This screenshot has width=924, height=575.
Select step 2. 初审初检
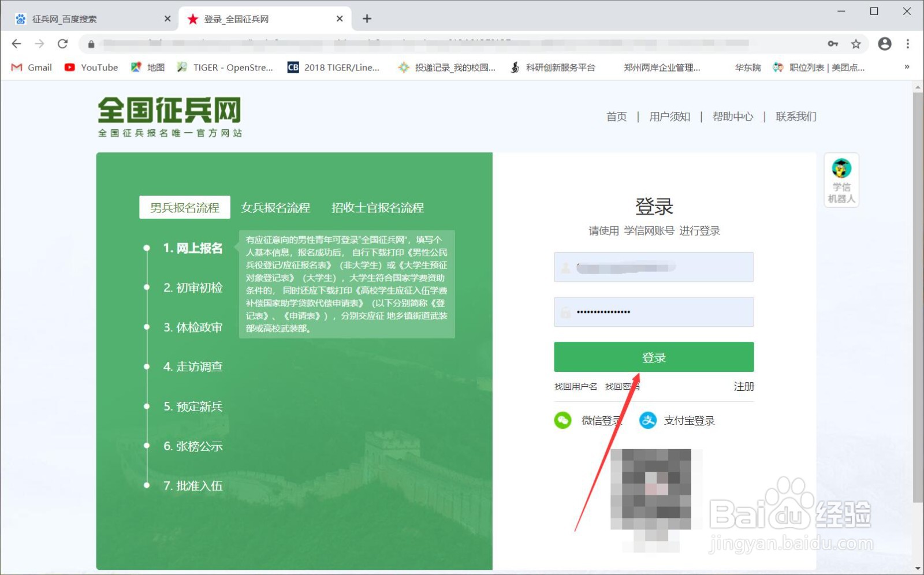(193, 287)
